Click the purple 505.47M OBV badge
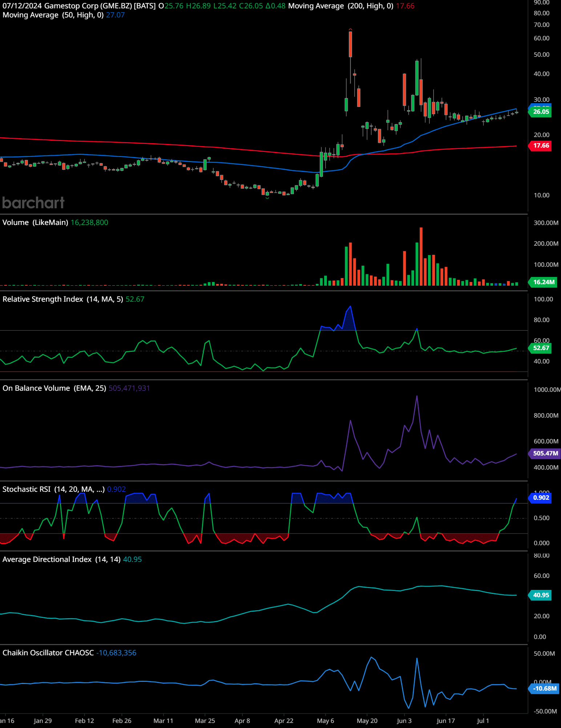 point(545,453)
